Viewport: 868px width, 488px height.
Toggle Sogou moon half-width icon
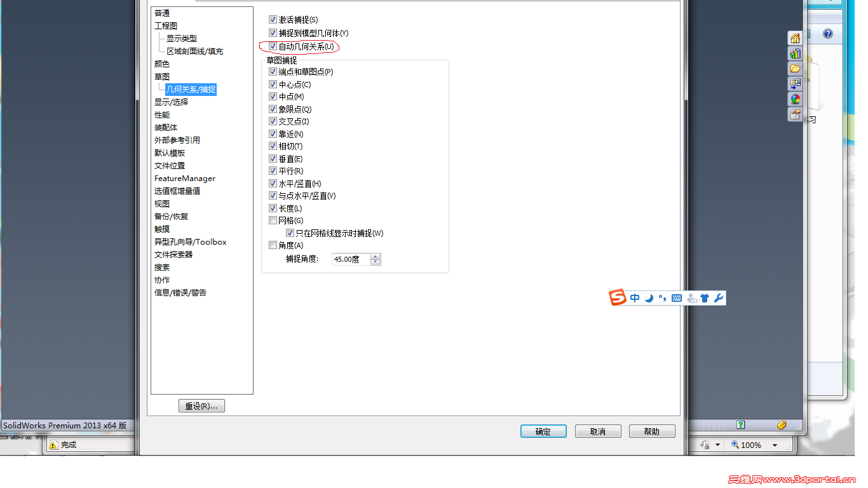649,298
